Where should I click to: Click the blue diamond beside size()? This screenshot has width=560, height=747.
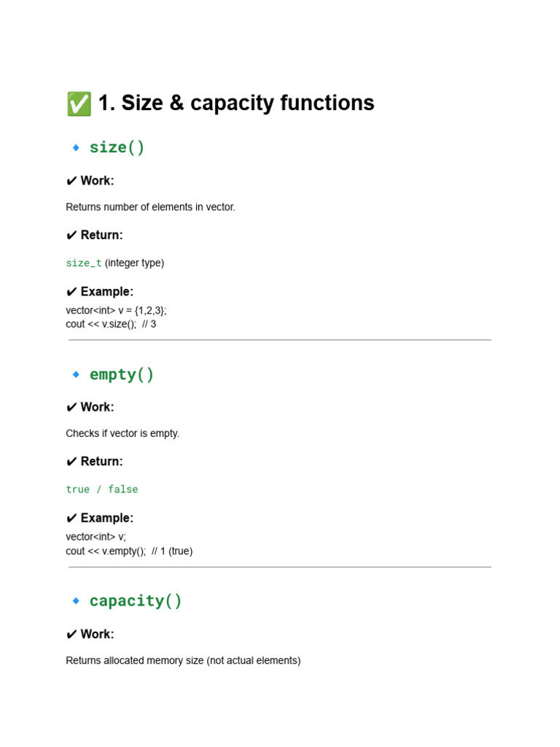tap(76, 147)
